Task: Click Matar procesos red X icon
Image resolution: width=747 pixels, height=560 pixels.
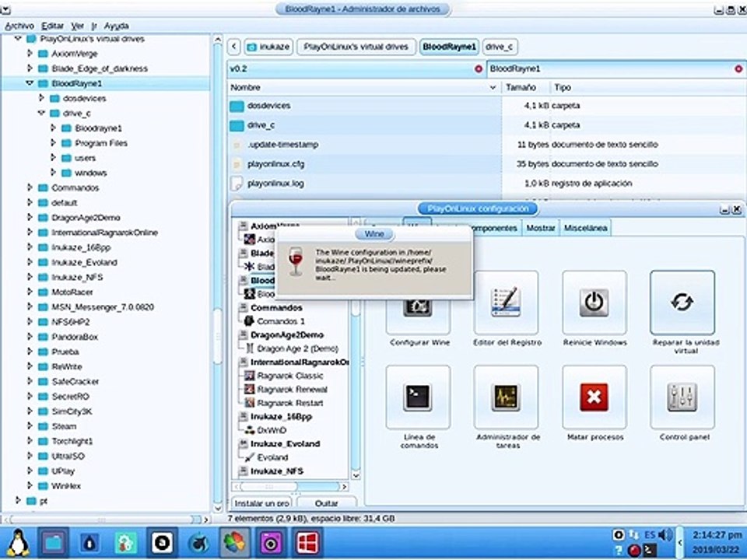Action: pyautogui.click(x=594, y=397)
